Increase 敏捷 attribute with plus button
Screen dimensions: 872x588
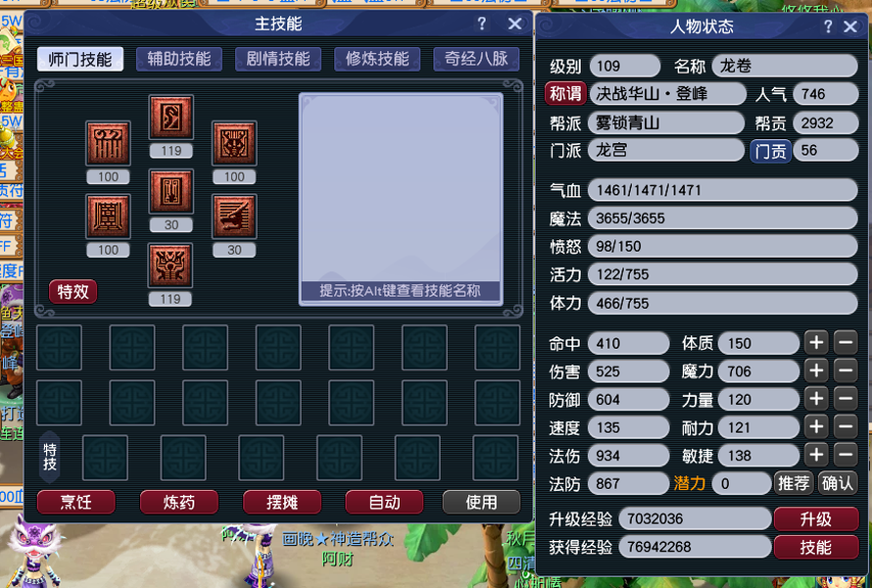[816, 455]
